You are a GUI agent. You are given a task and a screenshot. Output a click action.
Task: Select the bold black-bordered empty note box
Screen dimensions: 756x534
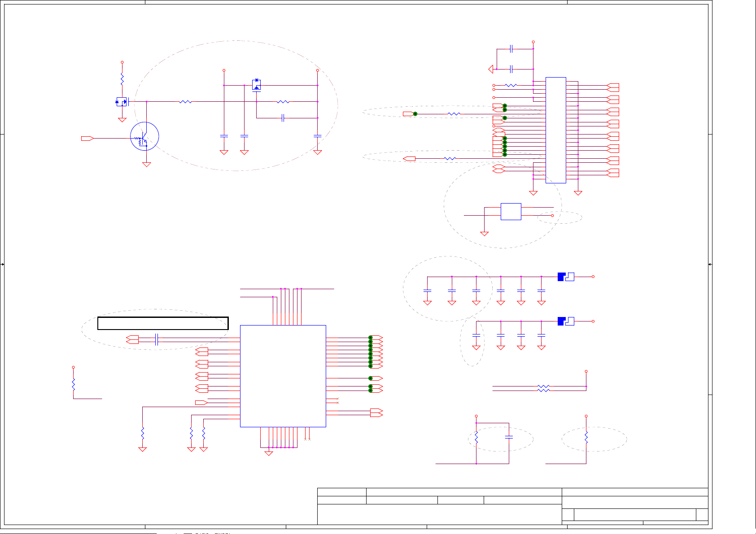[x=163, y=323]
